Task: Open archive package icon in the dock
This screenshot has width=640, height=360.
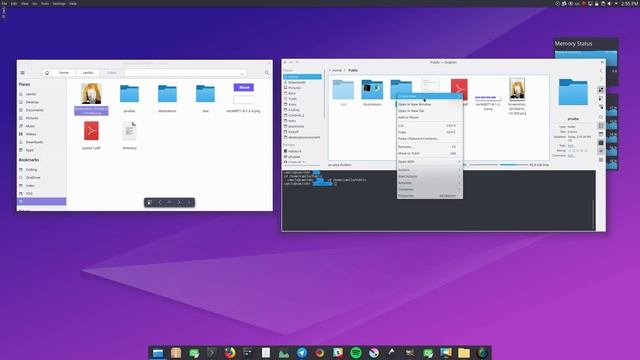Action: [176, 353]
